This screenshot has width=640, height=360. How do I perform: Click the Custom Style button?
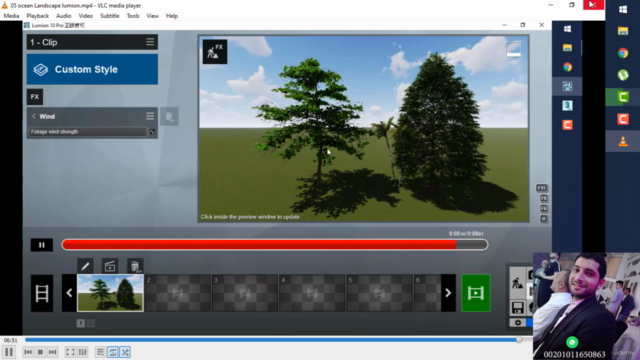pyautogui.click(x=92, y=69)
